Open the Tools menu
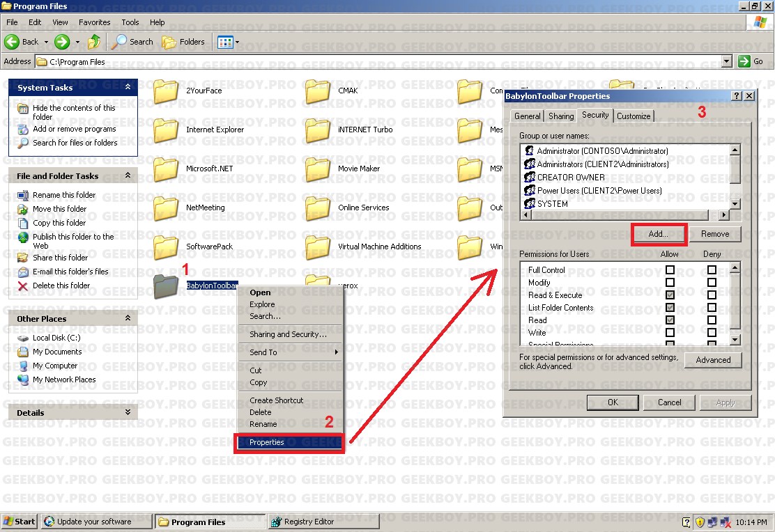This screenshot has height=532, width=775. (x=130, y=22)
